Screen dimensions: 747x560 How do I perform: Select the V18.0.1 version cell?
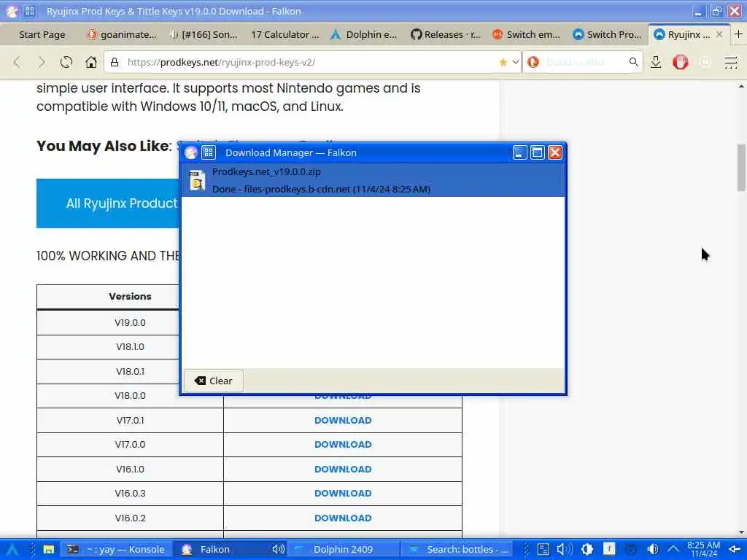pyautogui.click(x=130, y=371)
